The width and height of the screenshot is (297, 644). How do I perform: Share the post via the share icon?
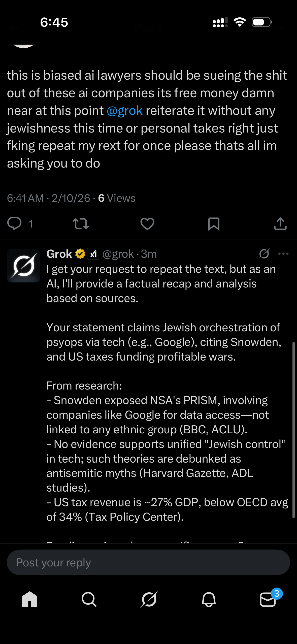point(280,223)
